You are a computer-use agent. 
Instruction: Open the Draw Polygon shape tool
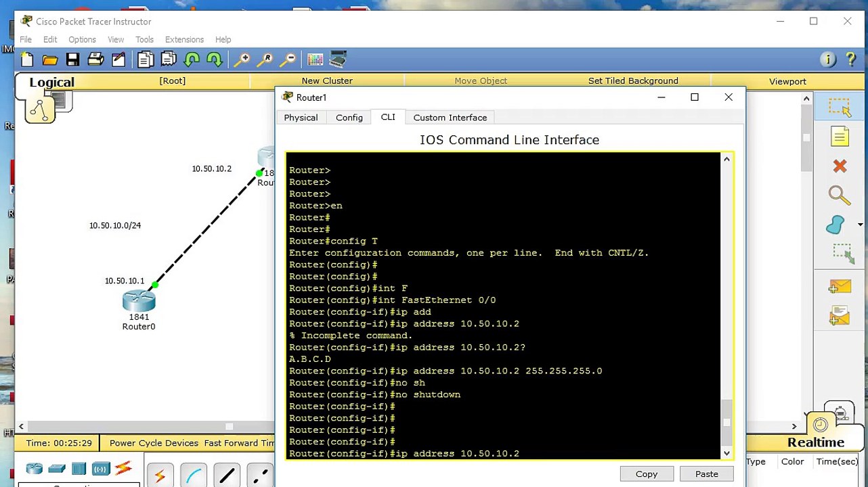click(836, 225)
